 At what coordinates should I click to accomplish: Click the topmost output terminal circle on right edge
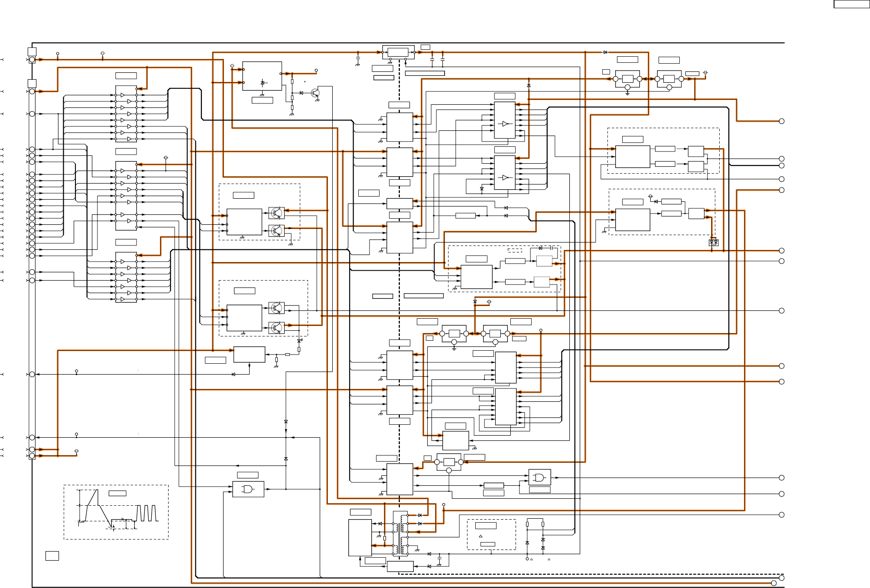point(782,121)
